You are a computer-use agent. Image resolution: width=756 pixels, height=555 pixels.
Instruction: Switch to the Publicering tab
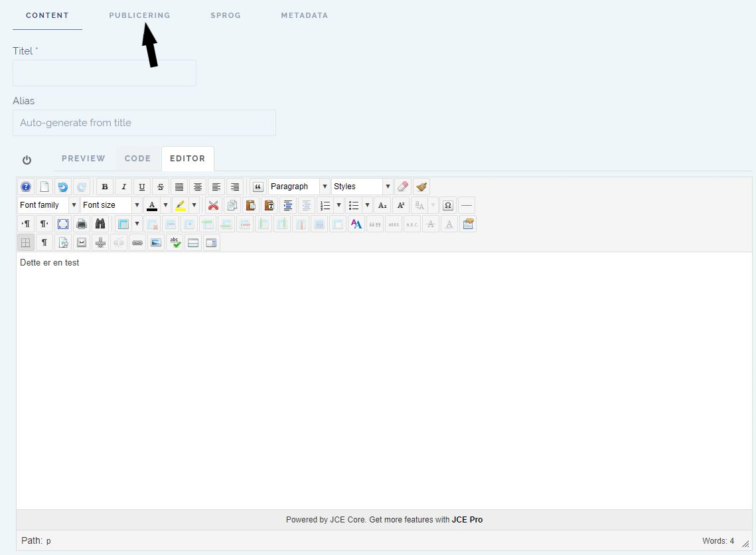pyautogui.click(x=139, y=15)
